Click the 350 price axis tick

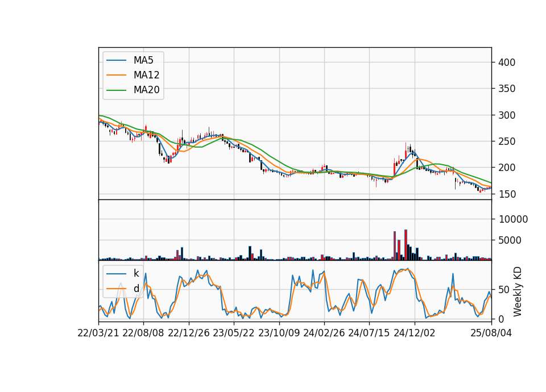click(x=507, y=89)
